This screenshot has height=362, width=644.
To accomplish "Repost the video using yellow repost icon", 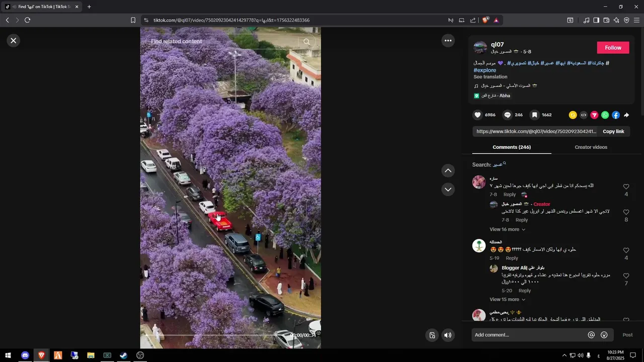I will coord(573,115).
